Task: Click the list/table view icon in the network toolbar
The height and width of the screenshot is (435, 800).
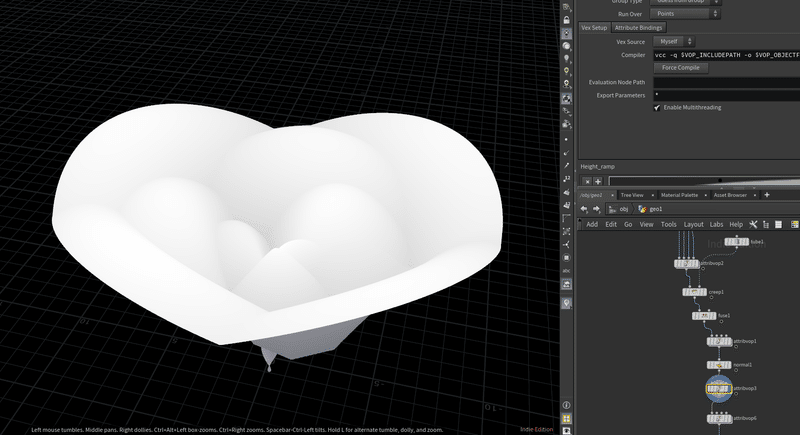Action: [779, 224]
